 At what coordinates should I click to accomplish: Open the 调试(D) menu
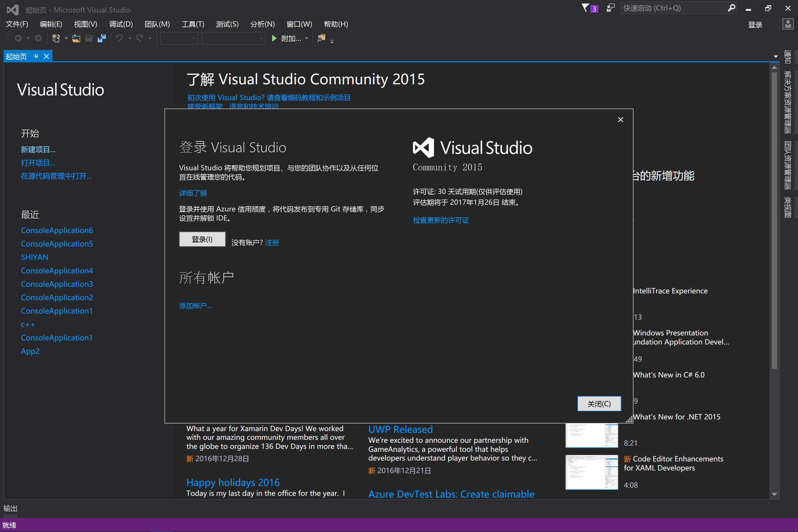(121, 24)
